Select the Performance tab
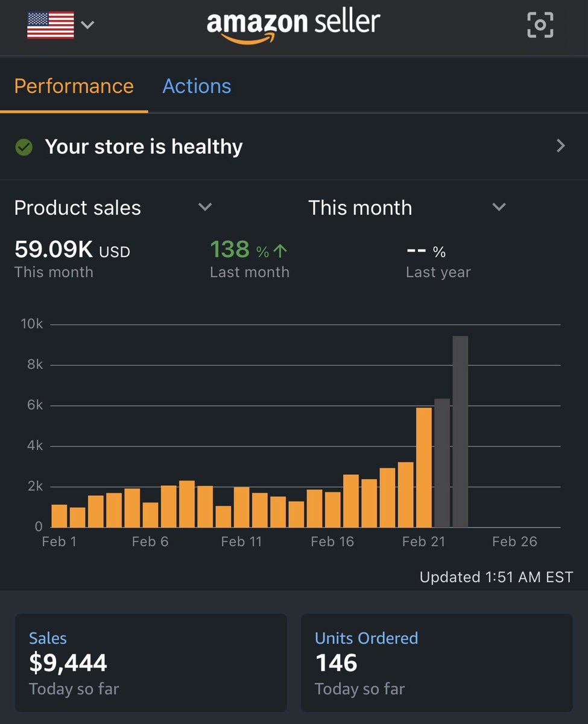588x724 pixels. [x=74, y=86]
